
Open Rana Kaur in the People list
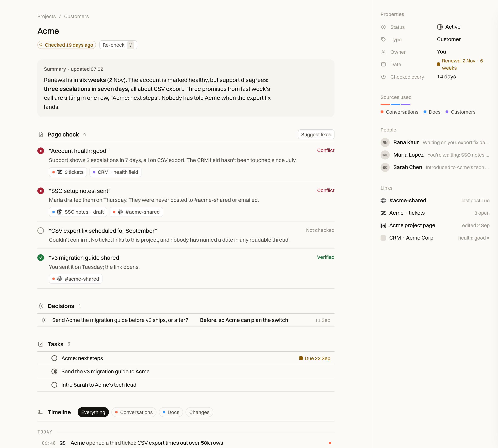pyautogui.click(x=435, y=142)
